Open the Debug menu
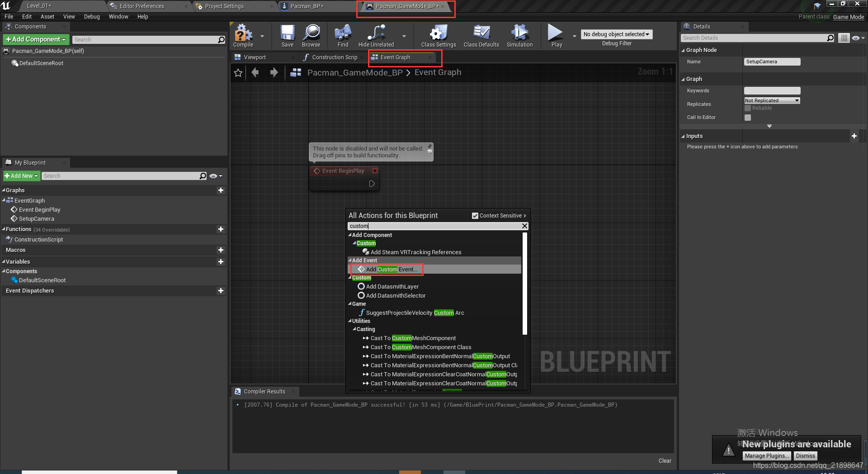The height and width of the screenshot is (474, 868). click(x=92, y=17)
